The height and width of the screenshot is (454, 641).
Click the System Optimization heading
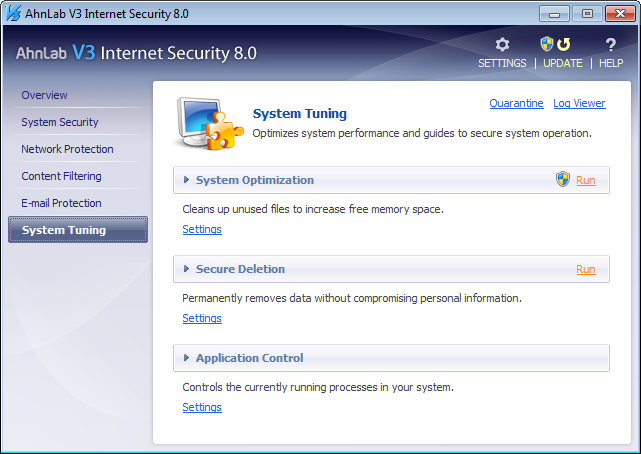click(x=255, y=180)
